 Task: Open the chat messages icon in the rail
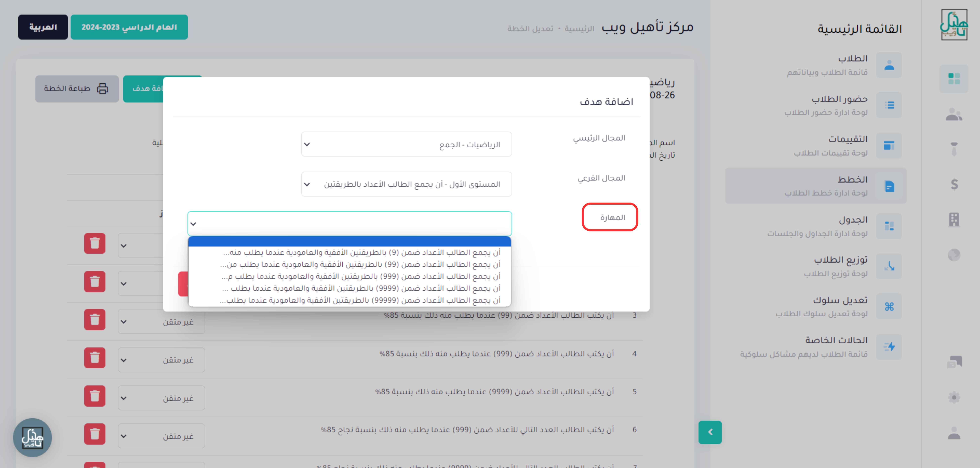(954, 362)
